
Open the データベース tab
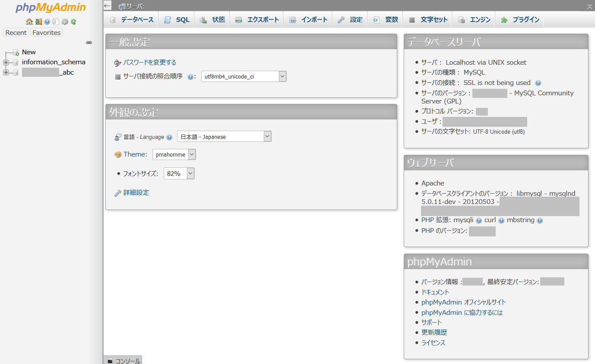[x=132, y=19]
